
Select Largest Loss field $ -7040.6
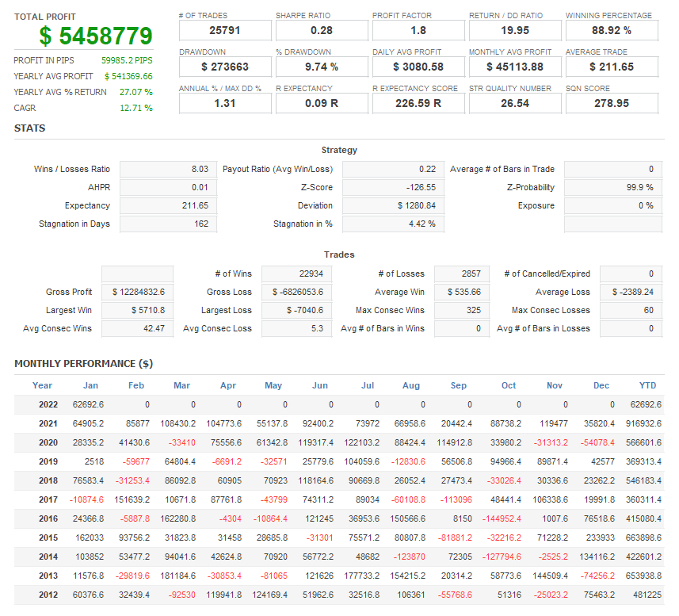click(296, 310)
